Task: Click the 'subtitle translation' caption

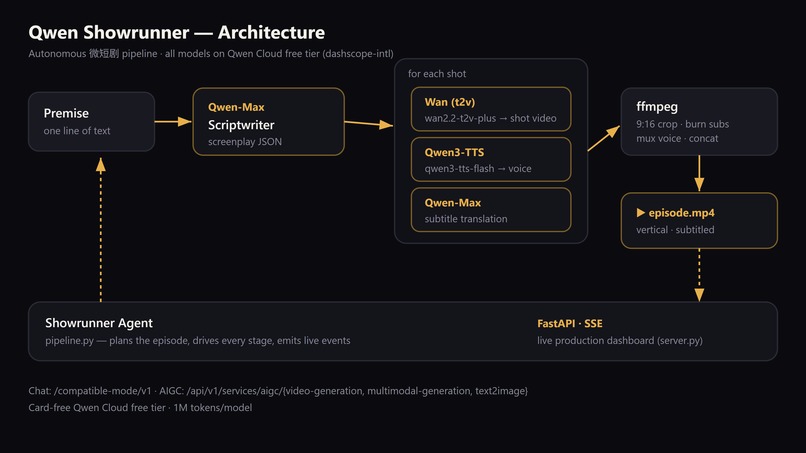Action: [x=466, y=219]
